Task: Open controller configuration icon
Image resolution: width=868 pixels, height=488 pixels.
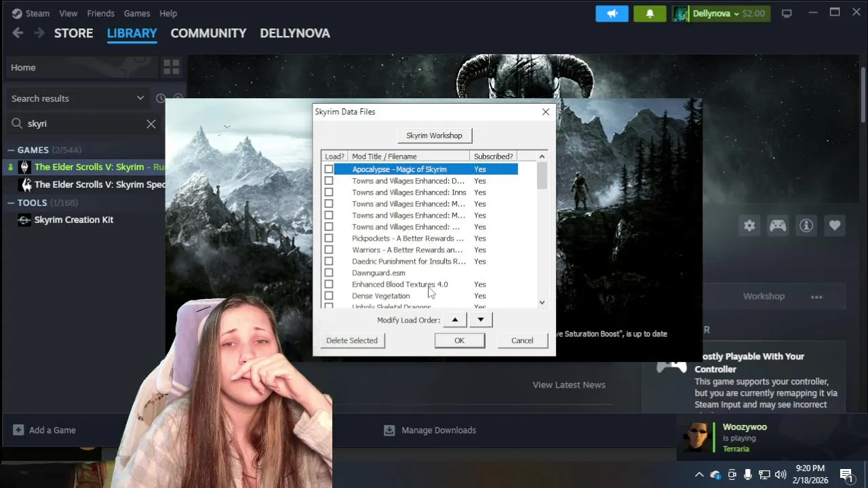Action: point(778,226)
